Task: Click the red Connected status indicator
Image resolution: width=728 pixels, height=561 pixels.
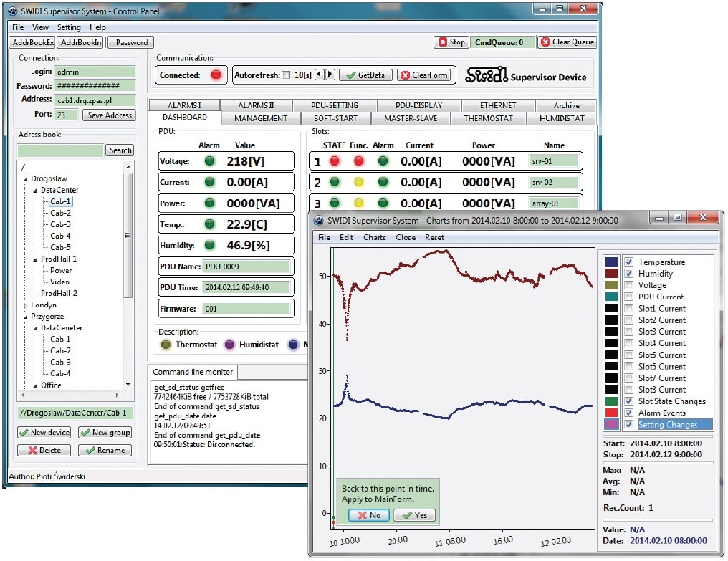Action: pos(216,75)
